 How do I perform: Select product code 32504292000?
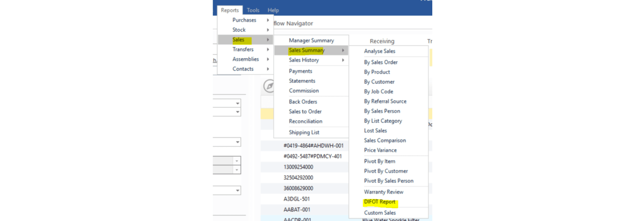click(298, 178)
